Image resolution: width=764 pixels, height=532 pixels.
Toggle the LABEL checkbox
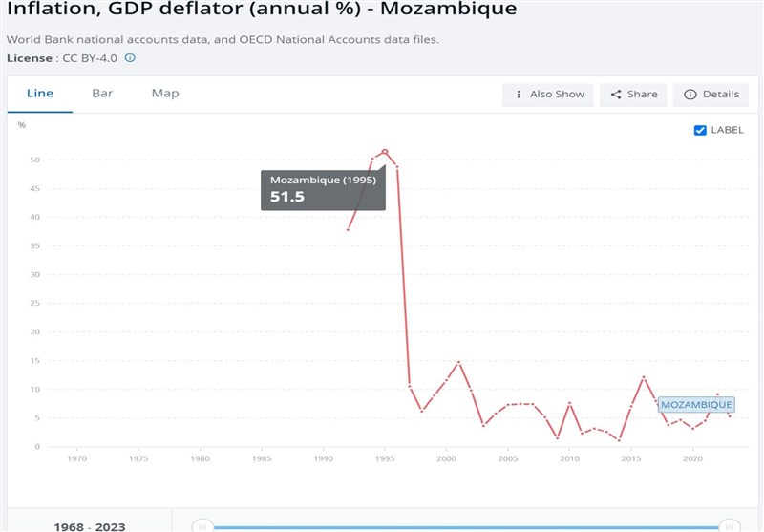700,130
